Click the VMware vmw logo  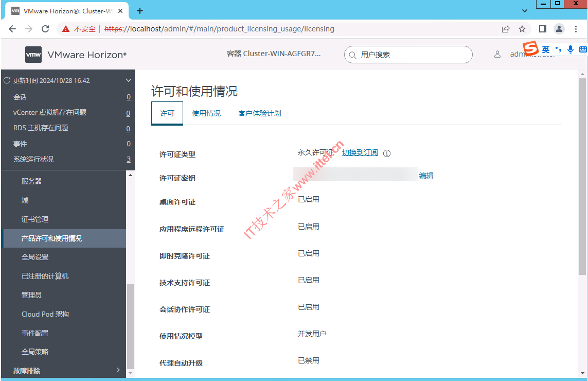33,55
